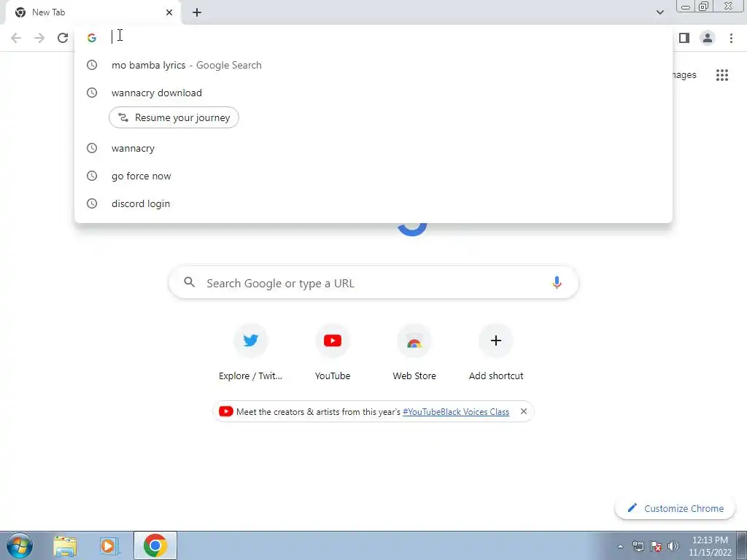
Task: Open the Google apps grid
Action: tap(722, 75)
